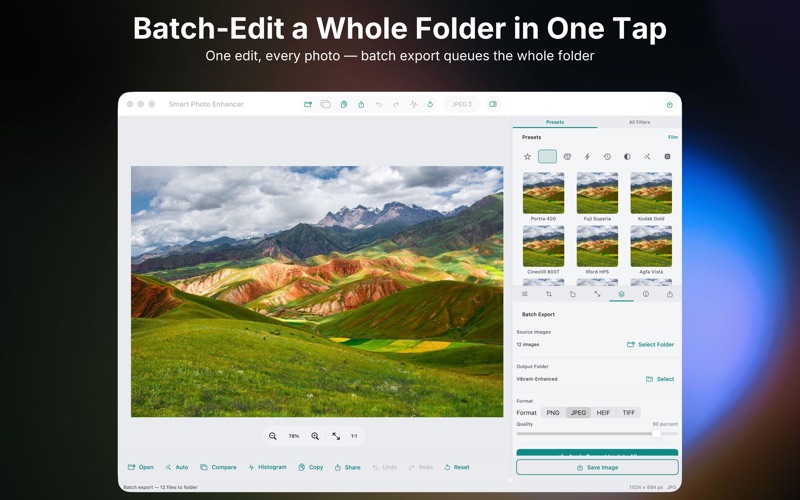Click Share button in bottom bar
The image size is (800, 500).
pos(347,467)
